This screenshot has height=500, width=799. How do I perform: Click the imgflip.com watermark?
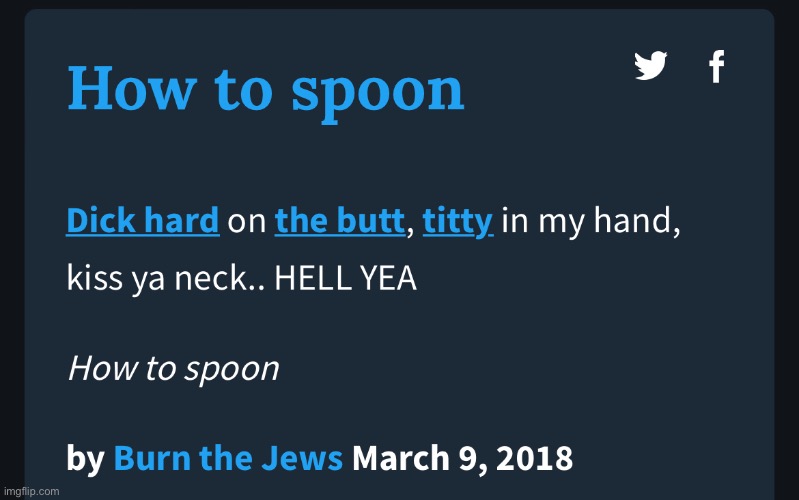(31, 491)
